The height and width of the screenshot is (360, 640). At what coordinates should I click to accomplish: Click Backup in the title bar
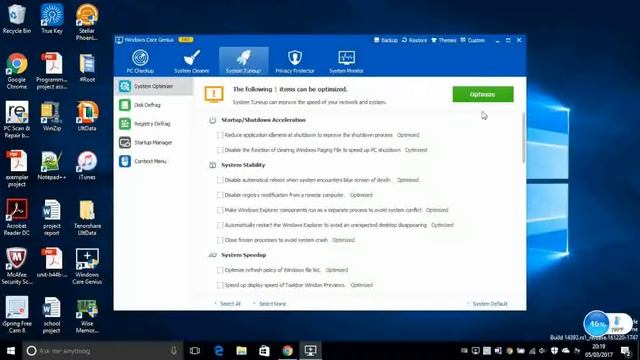[x=386, y=40]
